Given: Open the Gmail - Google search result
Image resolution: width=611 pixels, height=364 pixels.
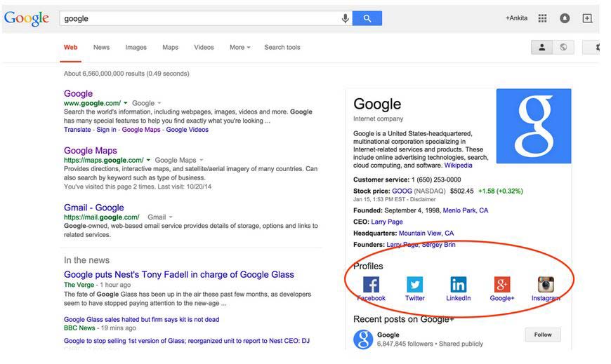Looking at the screenshot, I should pos(93,208).
